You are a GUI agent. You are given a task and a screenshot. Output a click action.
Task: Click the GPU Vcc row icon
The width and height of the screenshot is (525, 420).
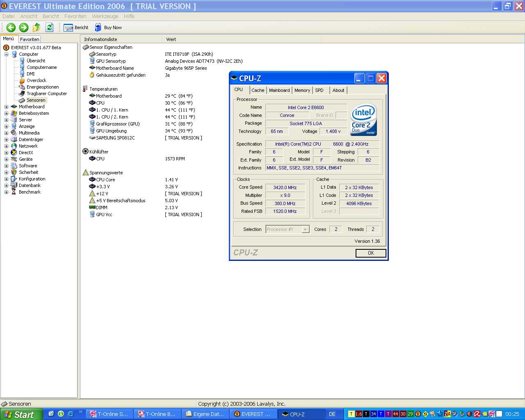tap(92, 215)
